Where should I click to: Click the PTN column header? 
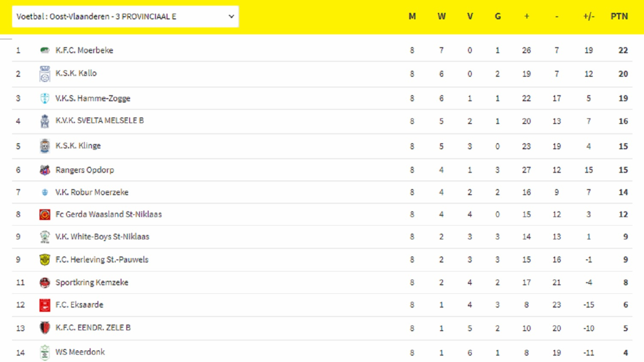[619, 16]
